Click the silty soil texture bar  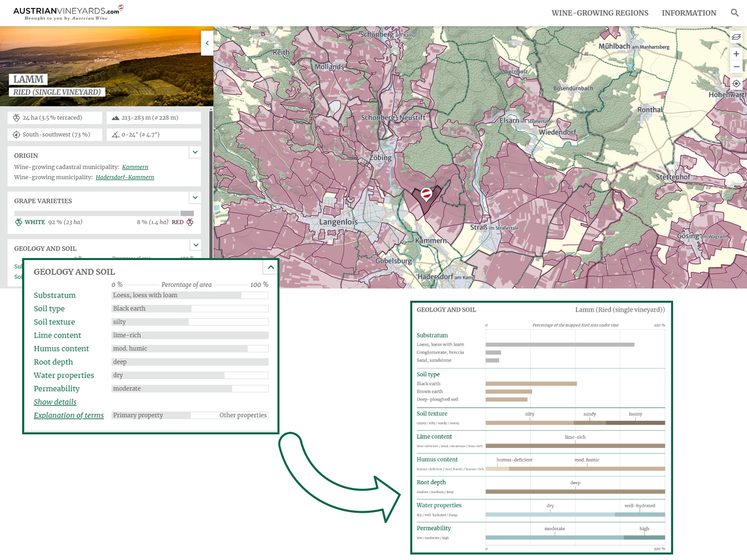point(150,322)
